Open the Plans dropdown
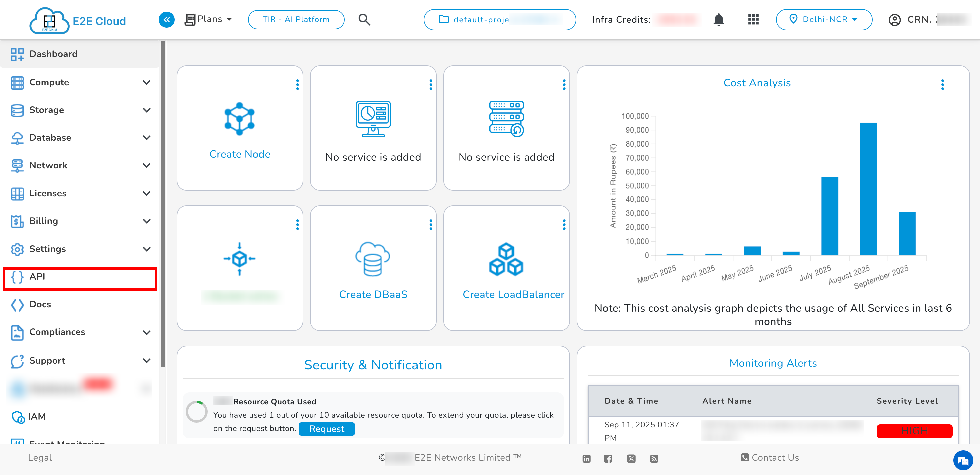The image size is (980, 475). (208, 19)
